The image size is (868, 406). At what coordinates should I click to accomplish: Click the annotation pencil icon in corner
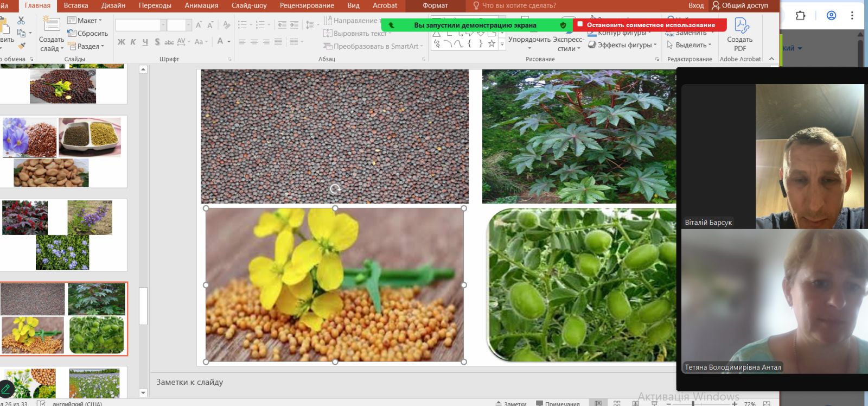tap(6, 389)
